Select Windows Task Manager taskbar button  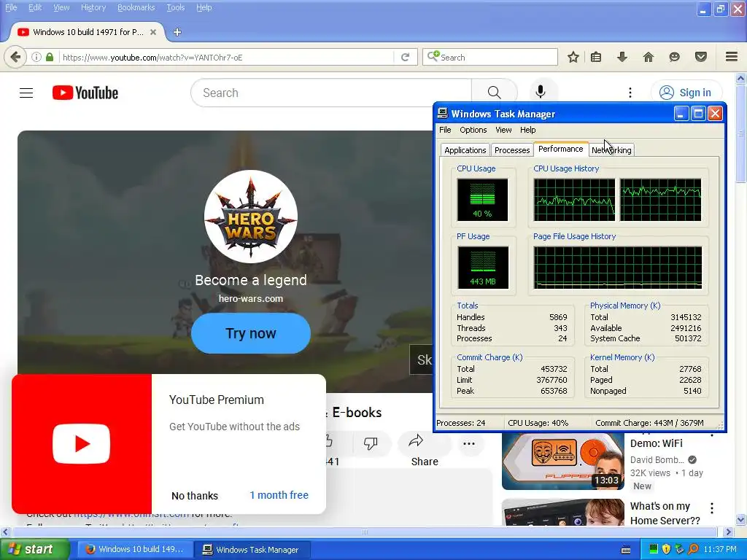[x=252, y=550]
